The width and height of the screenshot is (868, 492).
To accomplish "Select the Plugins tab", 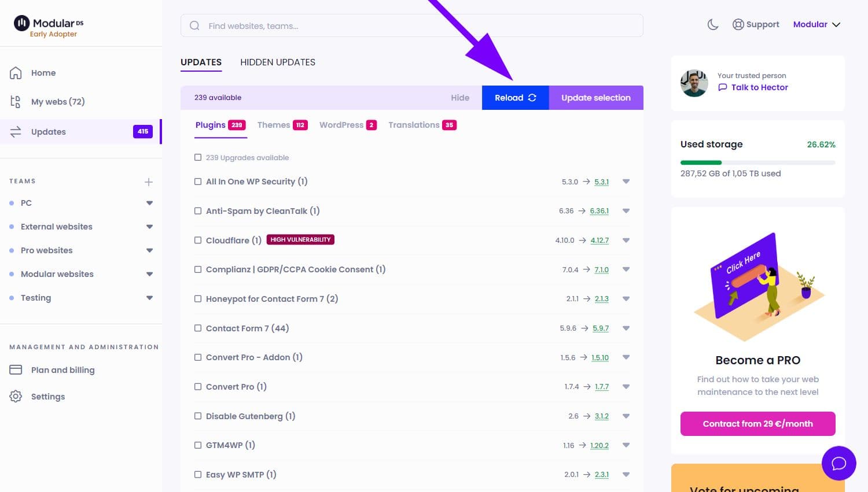I will (220, 125).
